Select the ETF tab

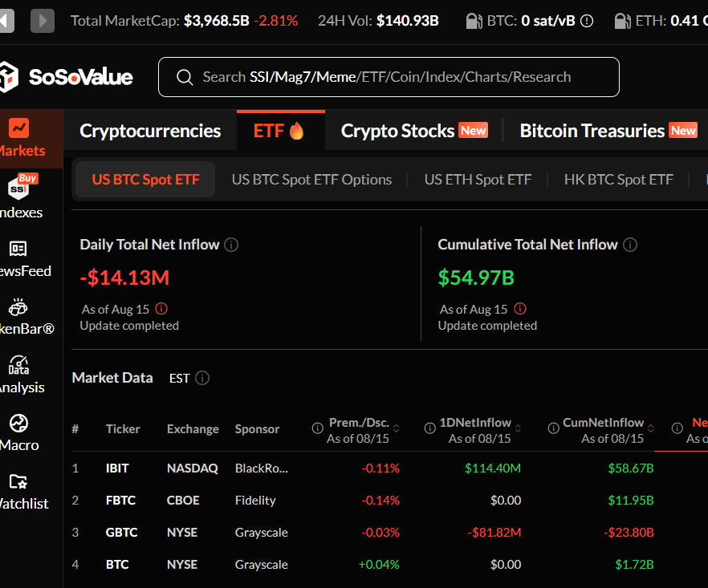[x=280, y=131]
